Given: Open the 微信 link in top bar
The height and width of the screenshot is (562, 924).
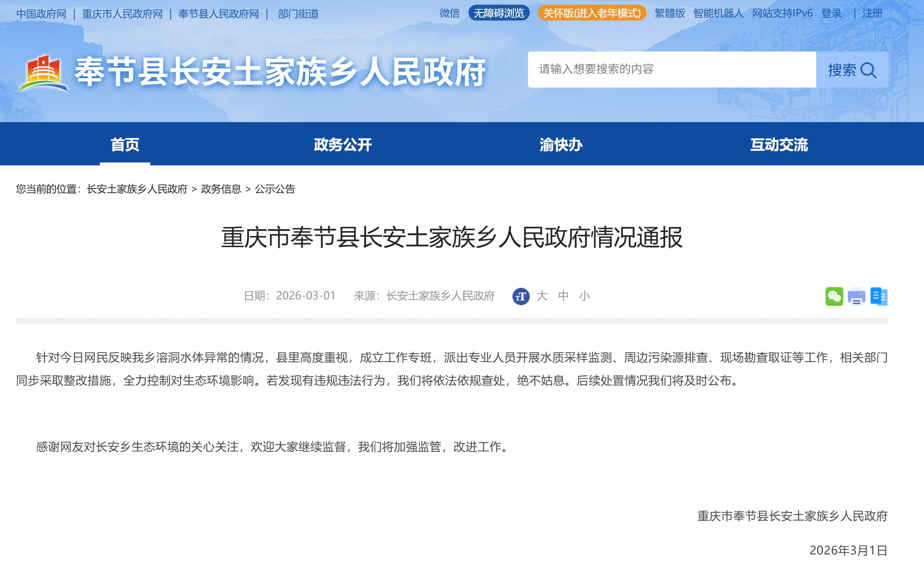Looking at the screenshot, I should pos(449,13).
